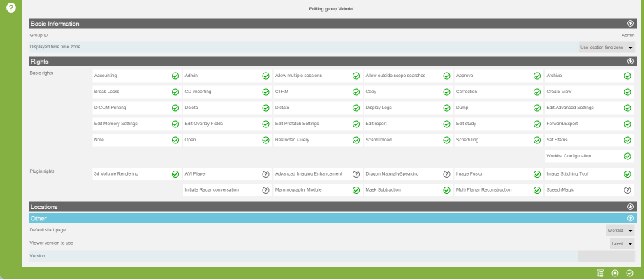Screen dimensions: 644x279
Task: Collapse the Rights section arrow icon
Action: 630,62
